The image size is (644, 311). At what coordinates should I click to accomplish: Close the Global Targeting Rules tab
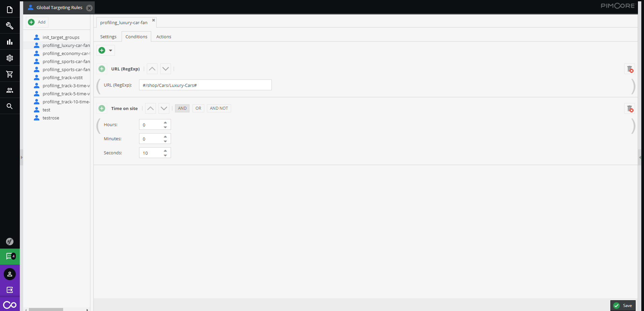tap(89, 8)
